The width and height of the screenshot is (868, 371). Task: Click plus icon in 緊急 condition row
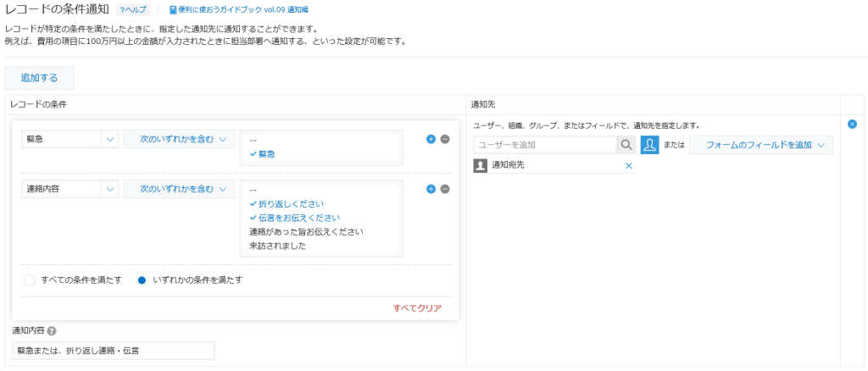coord(431,139)
